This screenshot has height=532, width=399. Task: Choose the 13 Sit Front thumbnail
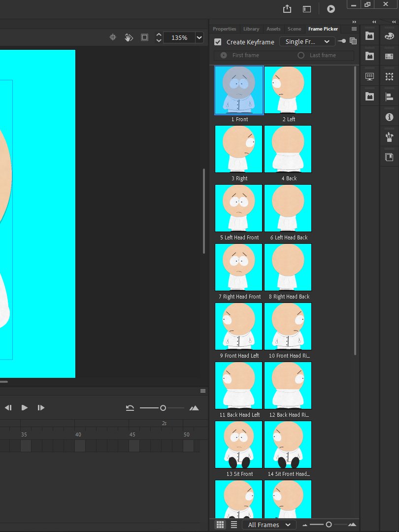click(238, 444)
